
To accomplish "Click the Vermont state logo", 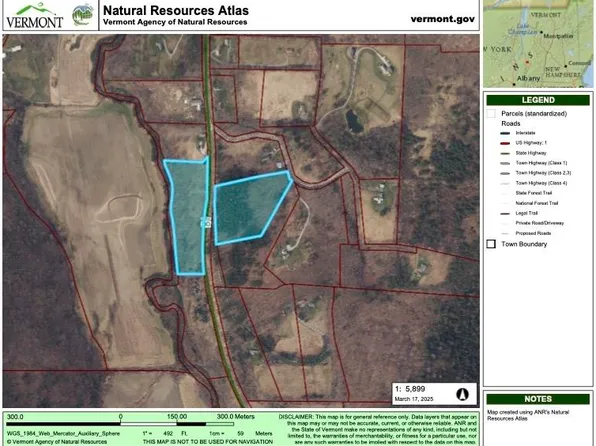I will [x=35, y=16].
